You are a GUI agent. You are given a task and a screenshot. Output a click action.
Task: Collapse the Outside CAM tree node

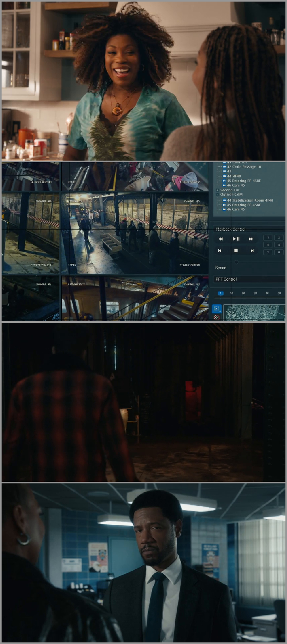(217, 194)
